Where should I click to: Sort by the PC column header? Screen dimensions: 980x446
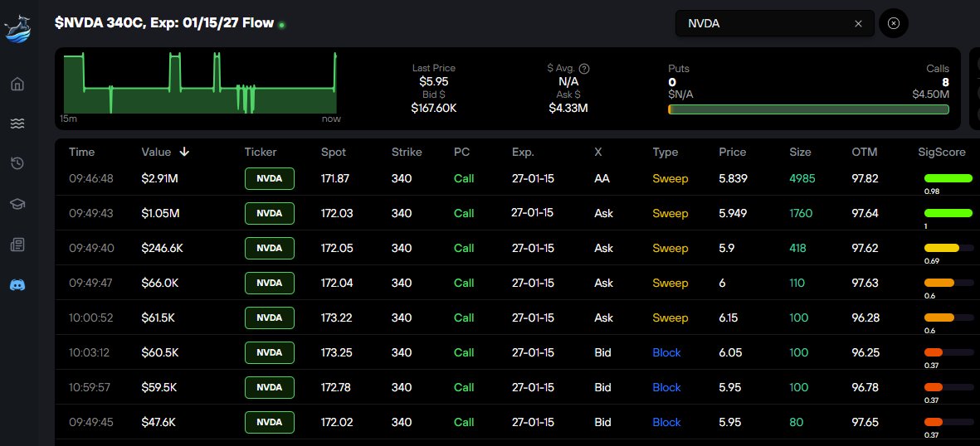462,152
